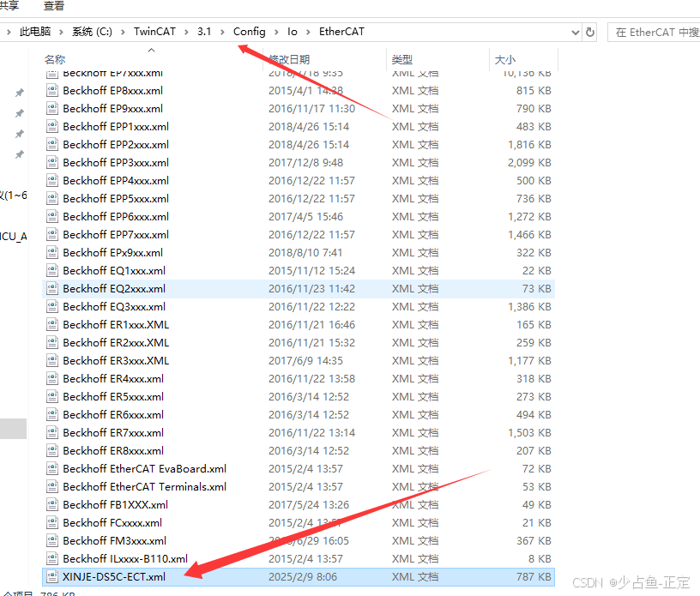The height and width of the screenshot is (596, 700).
Task: Select file Beckhoff ILxxxx-B110.xml
Action: click(125, 559)
